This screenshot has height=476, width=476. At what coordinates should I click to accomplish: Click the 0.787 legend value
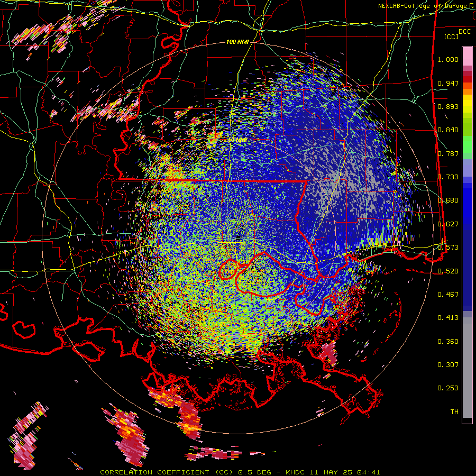[448, 153]
